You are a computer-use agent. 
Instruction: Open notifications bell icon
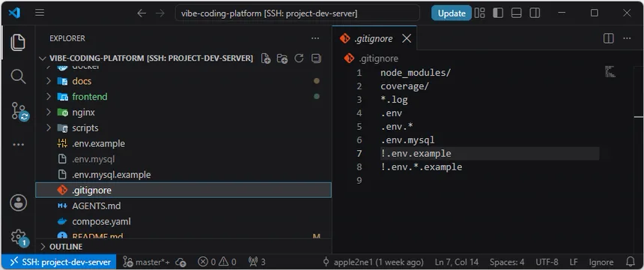(630, 262)
